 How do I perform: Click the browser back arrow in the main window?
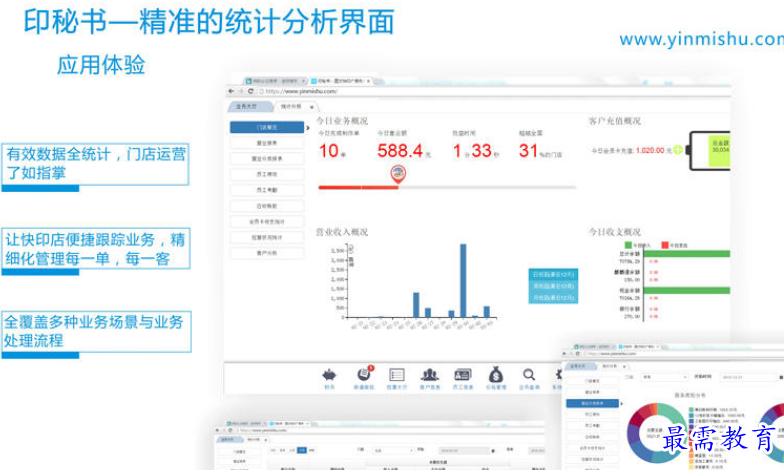pos(231,91)
